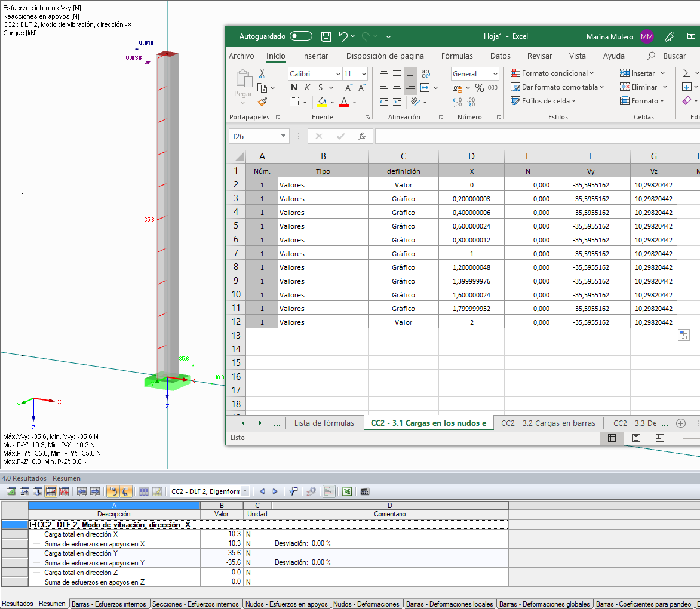Click the filter funnel icon in results toolbar
The width and height of the screenshot is (700, 609).
click(x=293, y=491)
